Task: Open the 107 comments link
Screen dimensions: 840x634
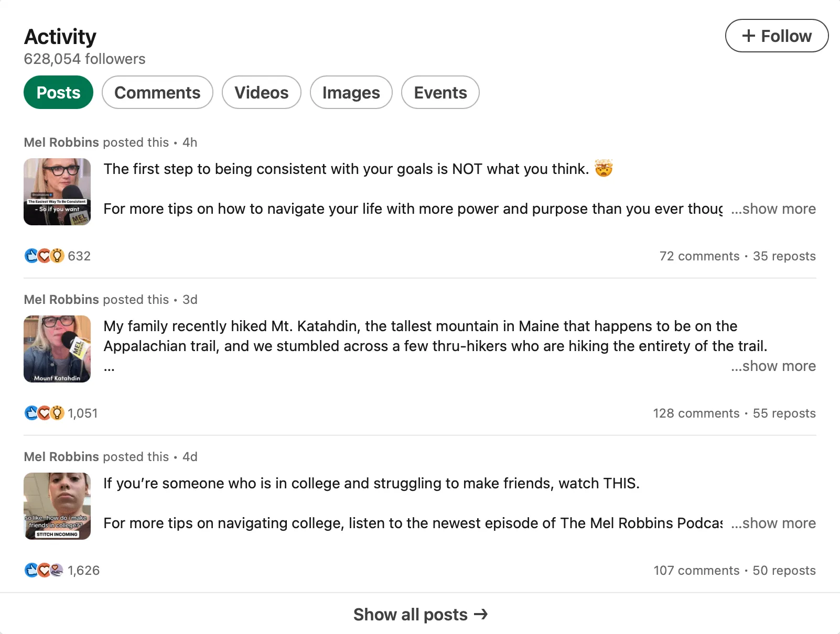Action: point(696,570)
